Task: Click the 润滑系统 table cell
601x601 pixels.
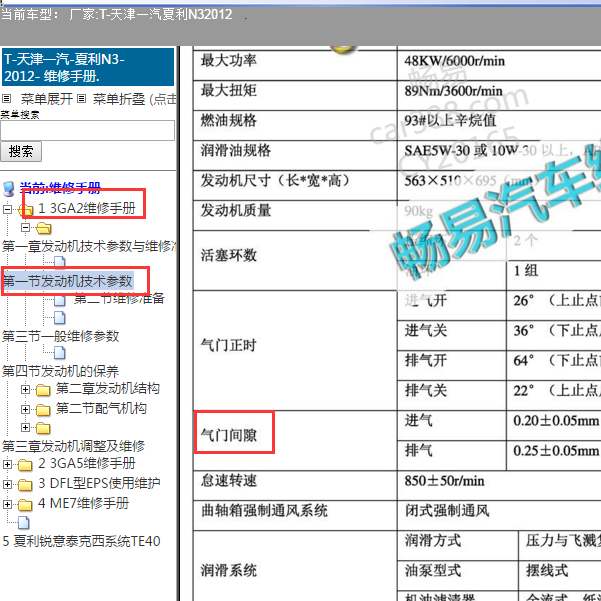Action: coord(295,566)
